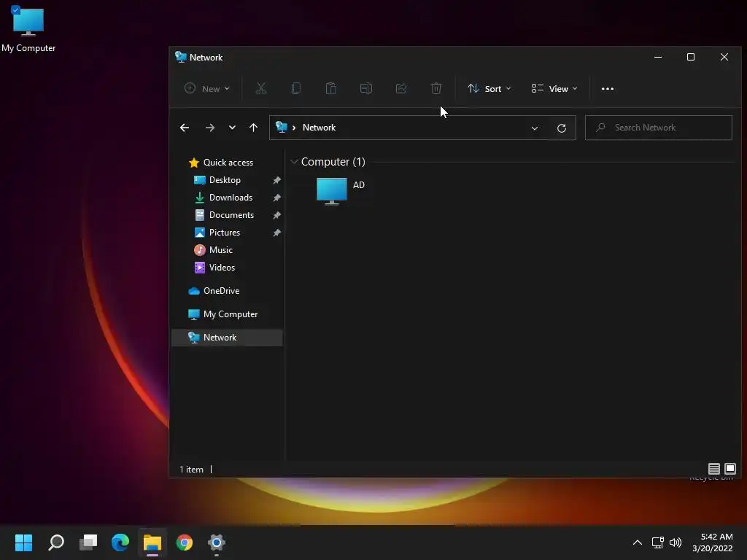747x560 pixels.
Task: Select Quick access in navigation pane
Action: click(x=228, y=163)
